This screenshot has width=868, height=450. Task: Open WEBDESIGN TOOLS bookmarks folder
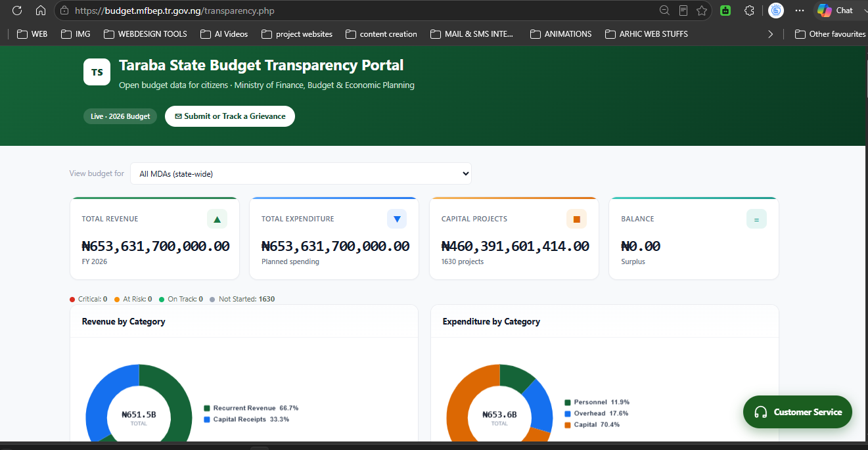(x=145, y=34)
